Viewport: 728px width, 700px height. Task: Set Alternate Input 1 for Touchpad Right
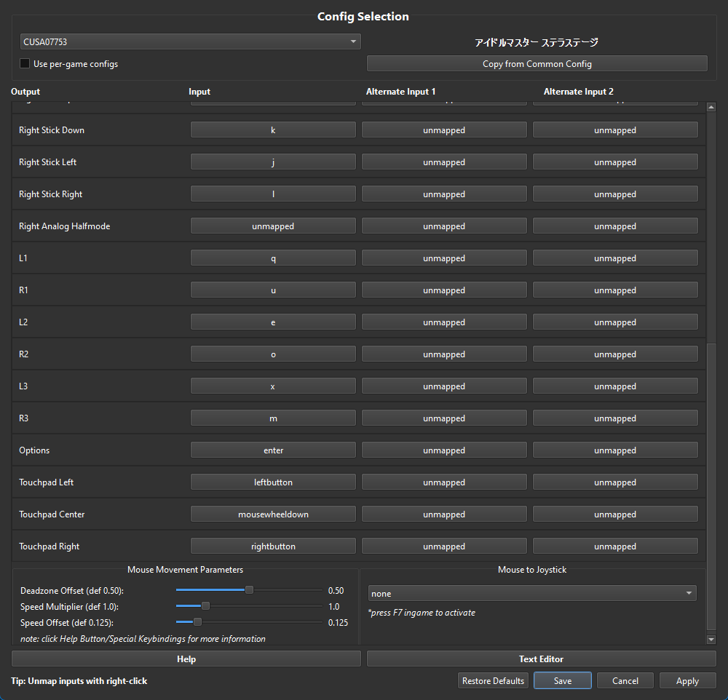coord(444,546)
